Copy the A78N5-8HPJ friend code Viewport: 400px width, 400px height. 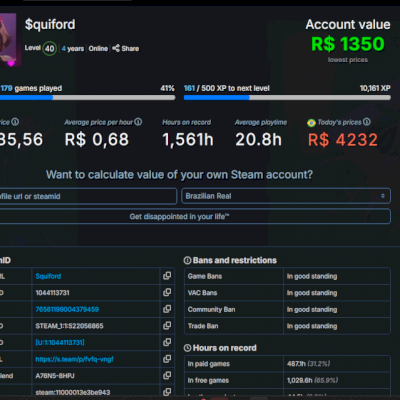click(x=167, y=376)
